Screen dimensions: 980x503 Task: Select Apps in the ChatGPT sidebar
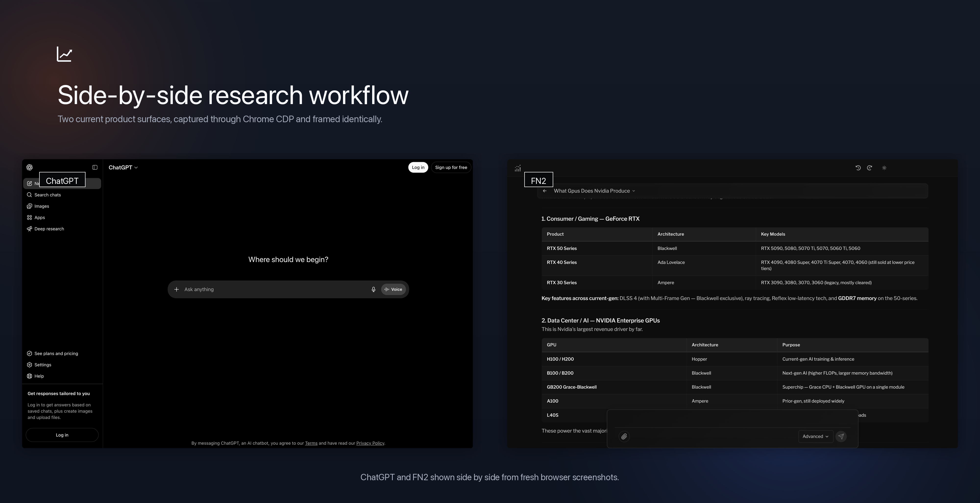click(62, 217)
